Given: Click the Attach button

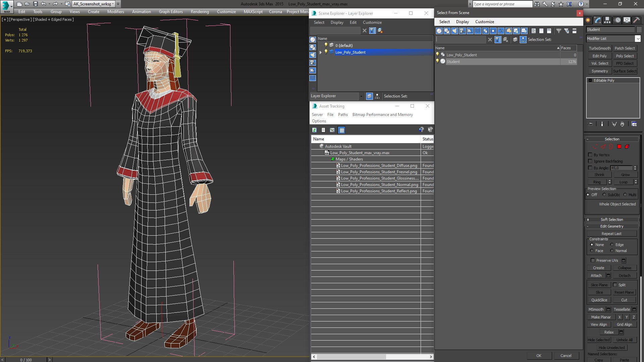Looking at the screenshot, I should tap(596, 276).
